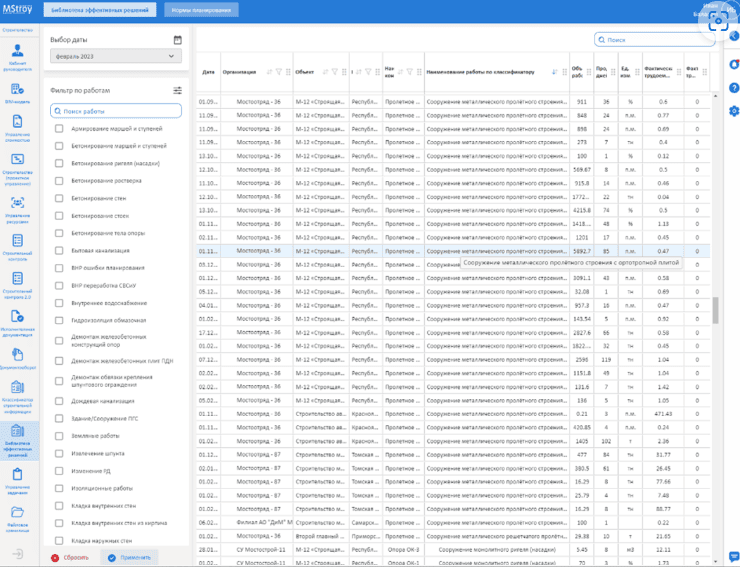Focus the Поиск работы field

pos(116,111)
